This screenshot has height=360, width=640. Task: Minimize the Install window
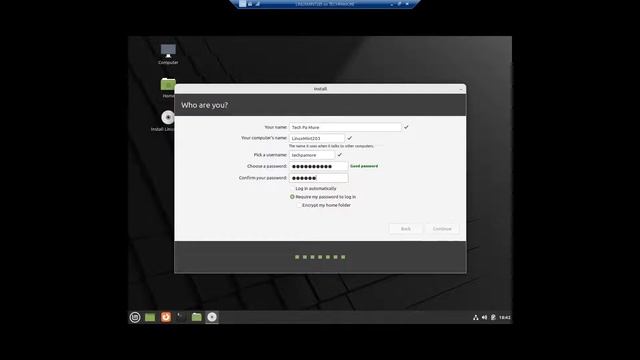point(461,89)
